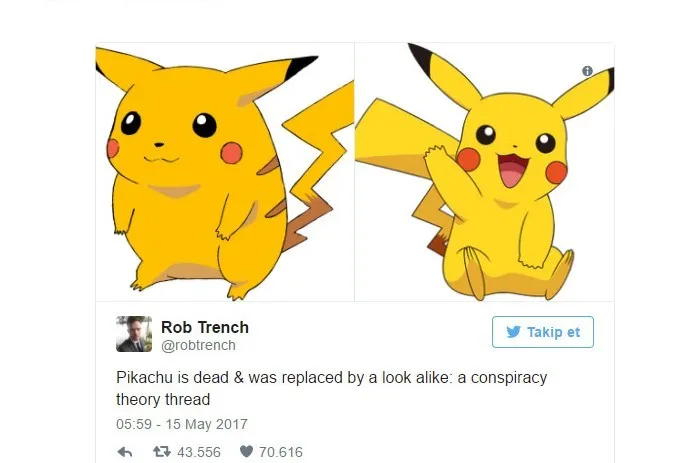Retweet using the retweet arrows icon
679x463 pixels.
click(162, 452)
